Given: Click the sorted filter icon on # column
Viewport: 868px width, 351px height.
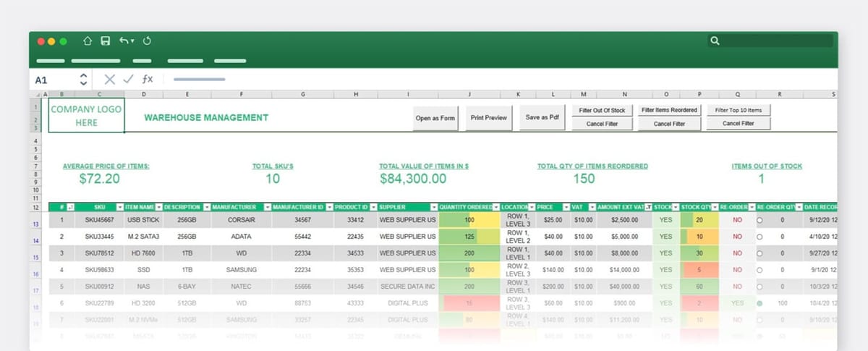Looking at the screenshot, I should pos(70,207).
